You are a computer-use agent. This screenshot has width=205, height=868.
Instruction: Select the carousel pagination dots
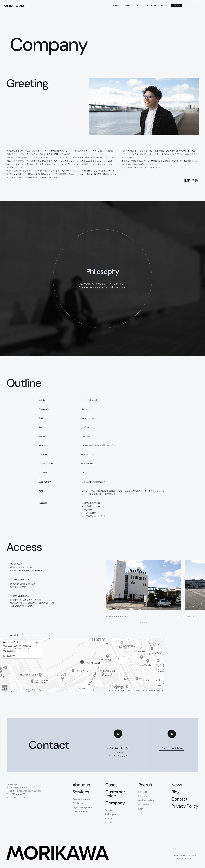(x=143, y=622)
